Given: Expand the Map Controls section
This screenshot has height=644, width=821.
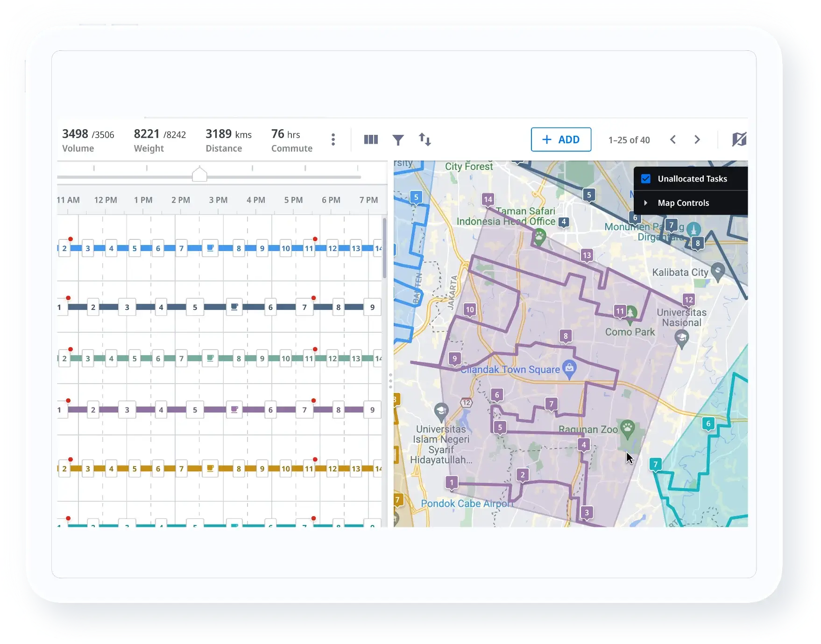Looking at the screenshot, I should click(x=646, y=203).
